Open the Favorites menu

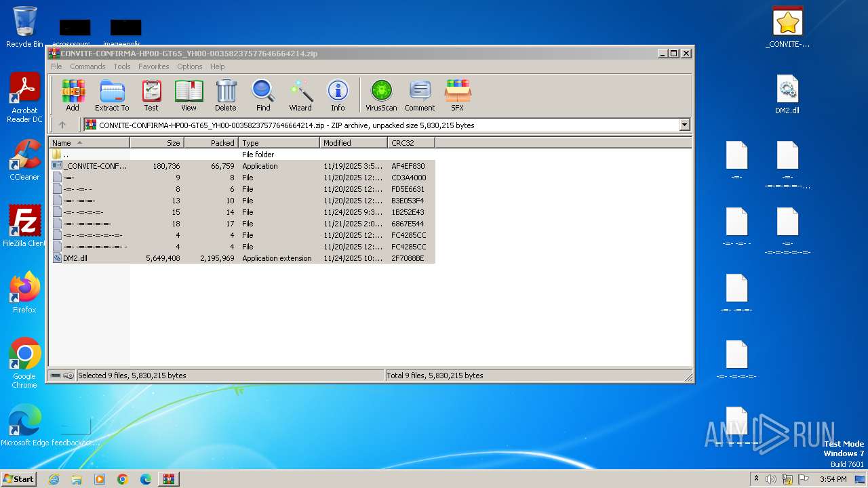coord(154,66)
